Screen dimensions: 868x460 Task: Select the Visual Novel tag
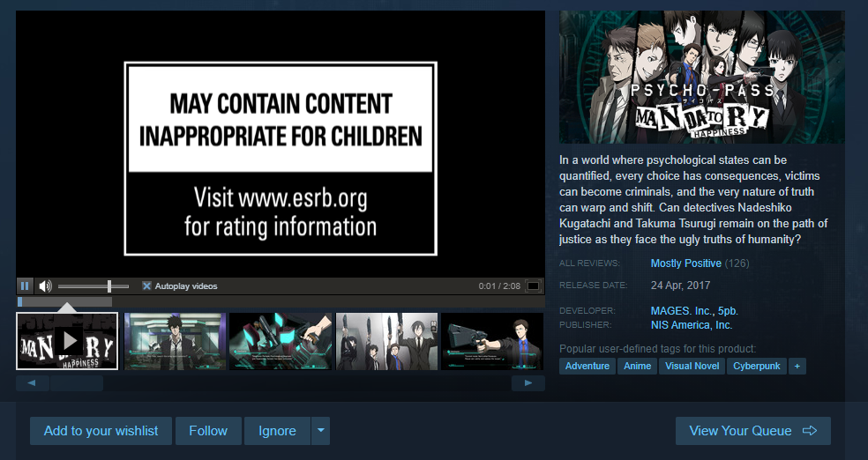692,366
